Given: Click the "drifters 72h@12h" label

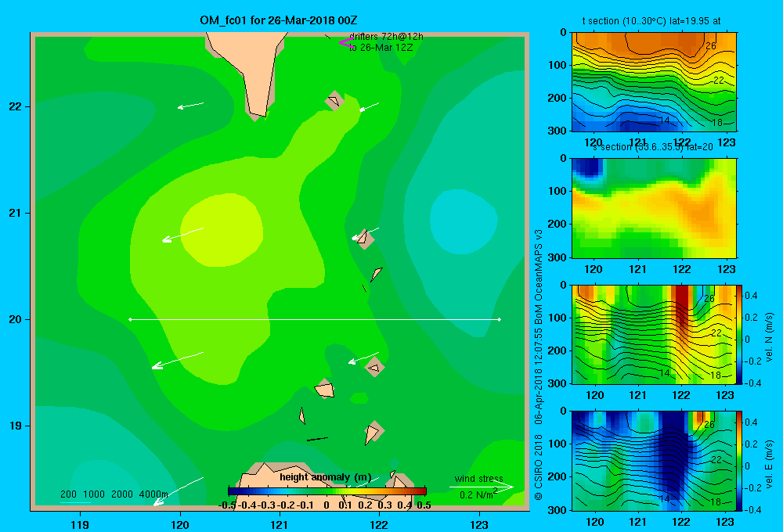Looking at the screenshot, I should (x=386, y=37).
